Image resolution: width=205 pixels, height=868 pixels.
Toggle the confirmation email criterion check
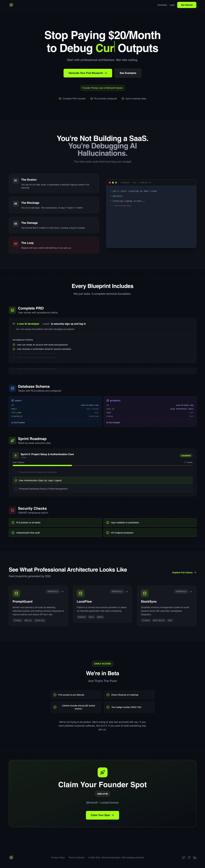[x=14, y=349]
